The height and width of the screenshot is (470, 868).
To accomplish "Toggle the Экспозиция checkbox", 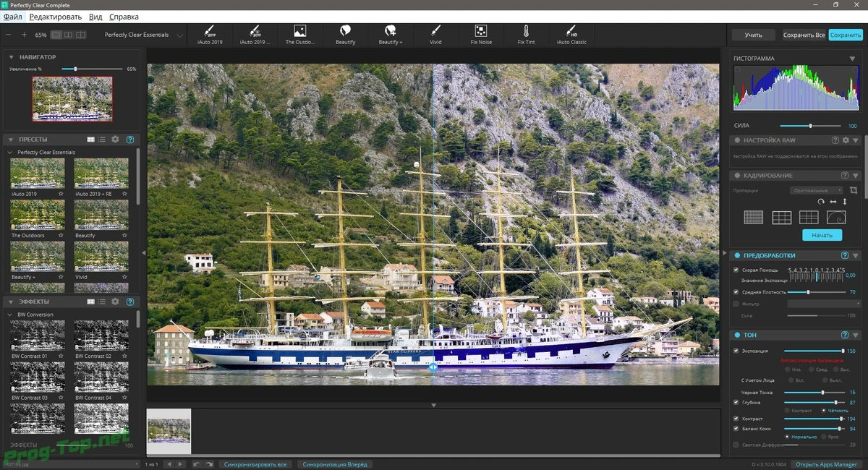I will [x=736, y=351].
